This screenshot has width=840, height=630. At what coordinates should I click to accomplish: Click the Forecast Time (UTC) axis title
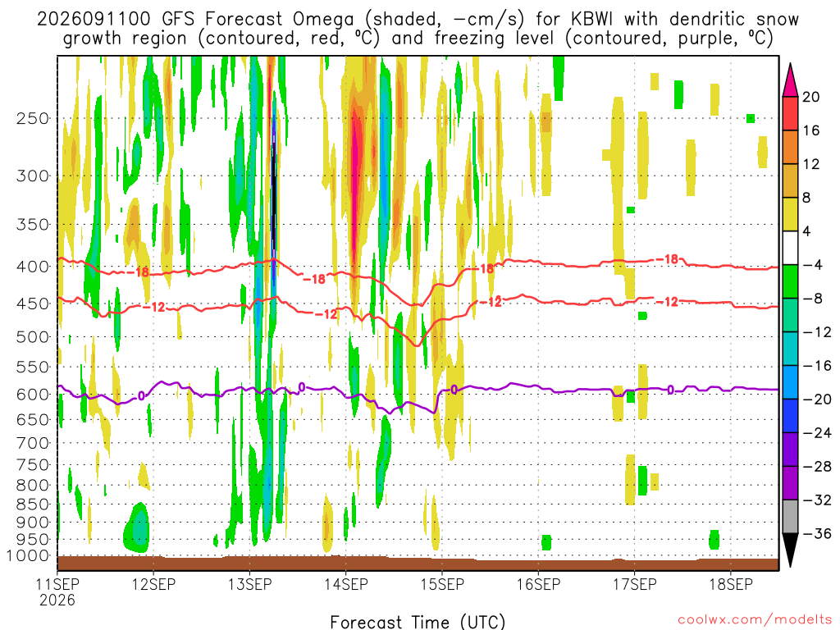point(418,622)
